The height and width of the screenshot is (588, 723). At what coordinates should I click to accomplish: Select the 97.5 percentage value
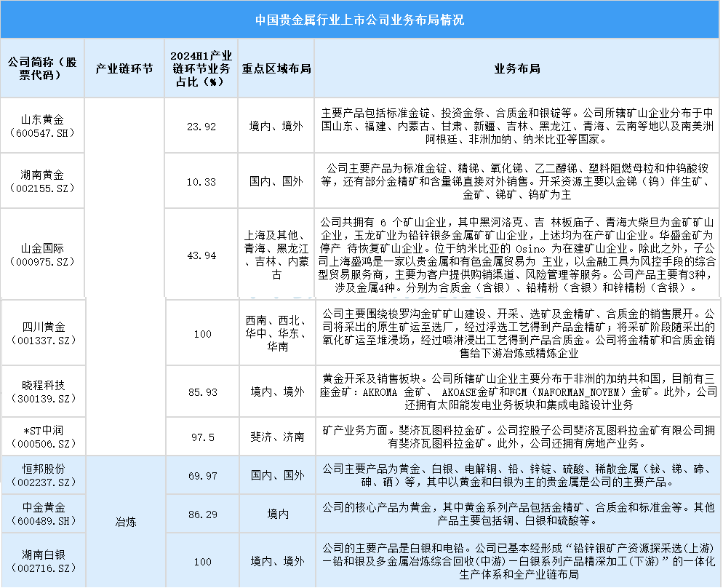coord(202,437)
